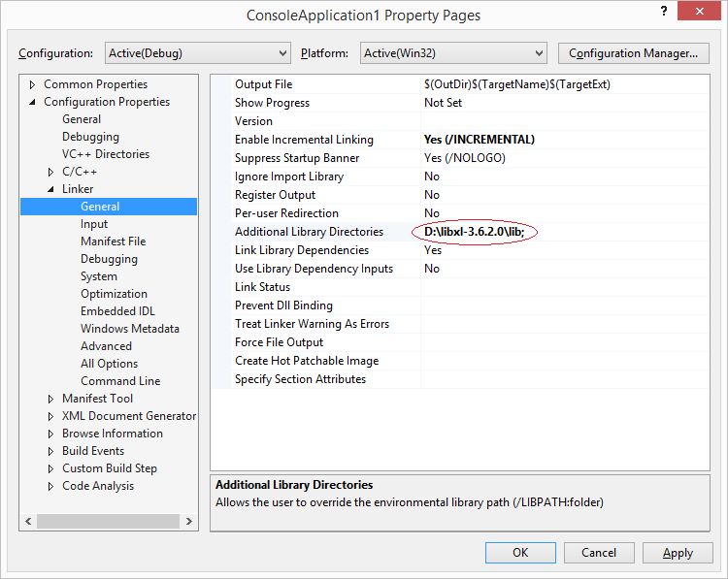
Task: Click the Configuration Manager button
Action: tap(633, 53)
